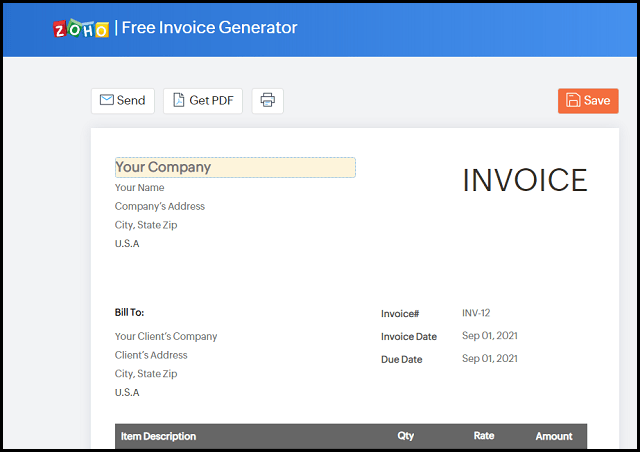The height and width of the screenshot is (452, 640).
Task: Edit the Company's Address line
Action: [160, 206]
